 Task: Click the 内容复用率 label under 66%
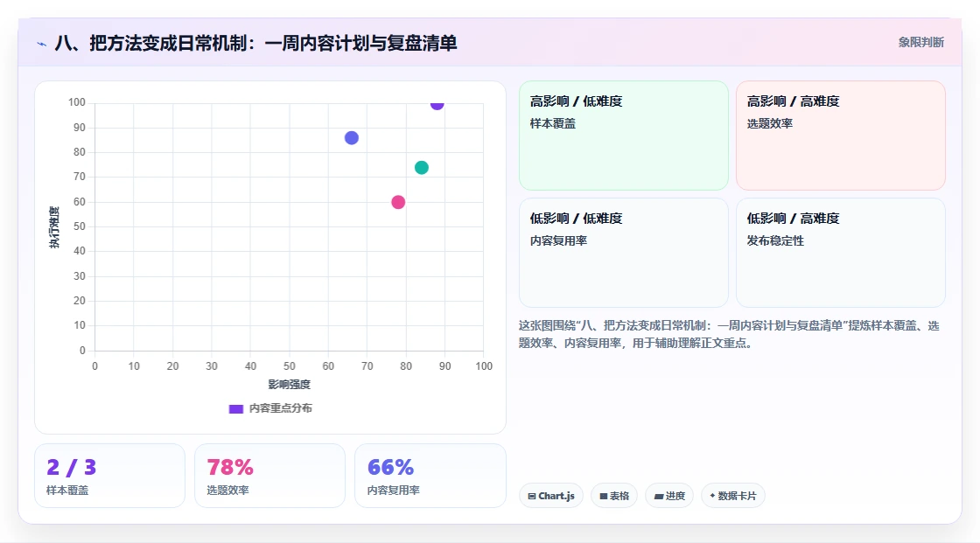(393, 491)
